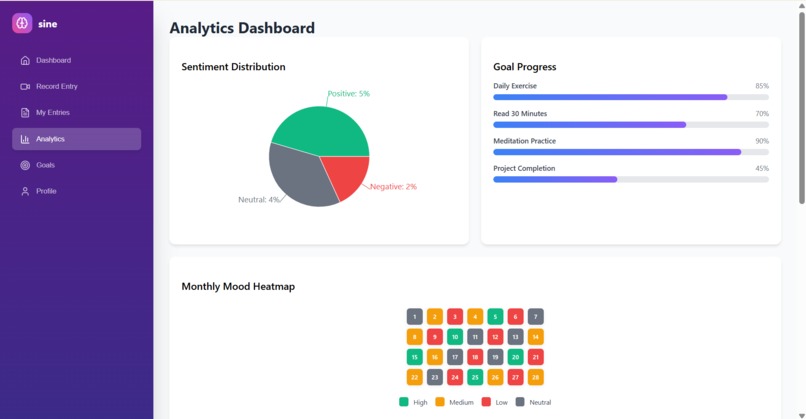Click the Record Entry camera icon

(25, 86)
